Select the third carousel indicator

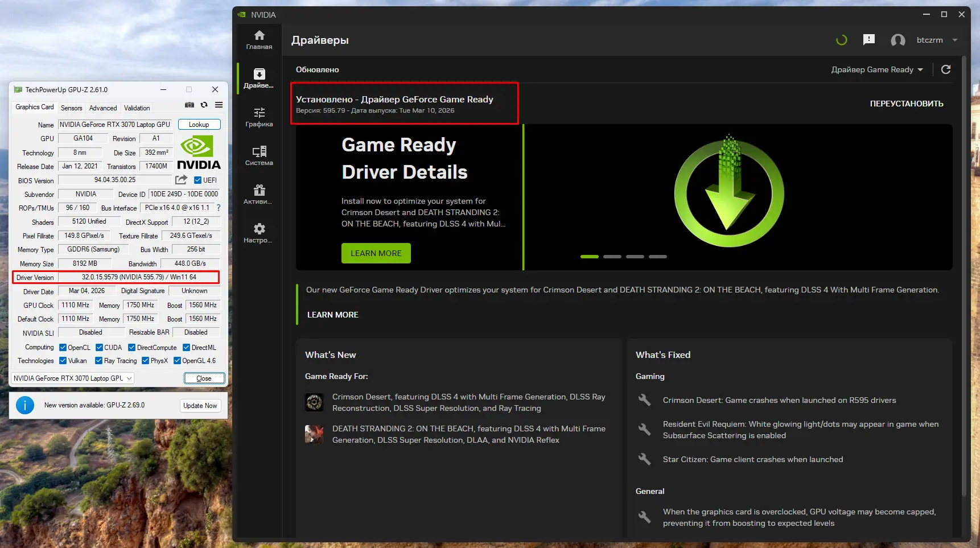(x=635, y=257)
